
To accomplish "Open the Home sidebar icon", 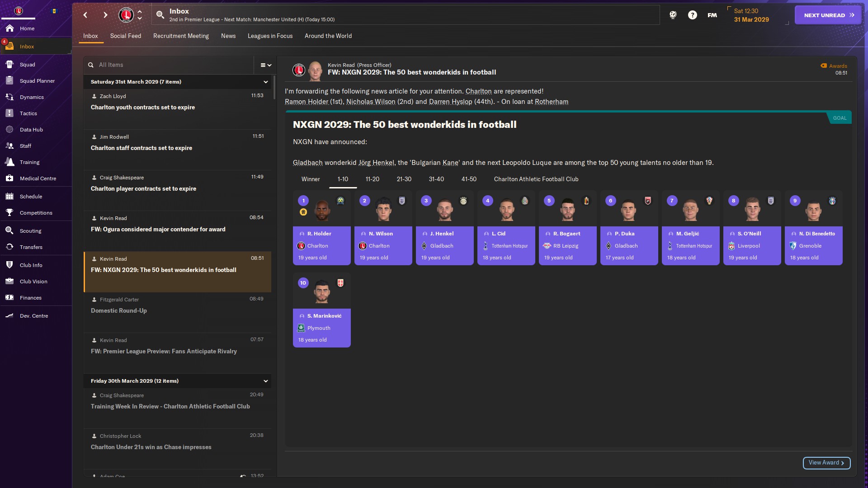I will [x=9, y=28].
